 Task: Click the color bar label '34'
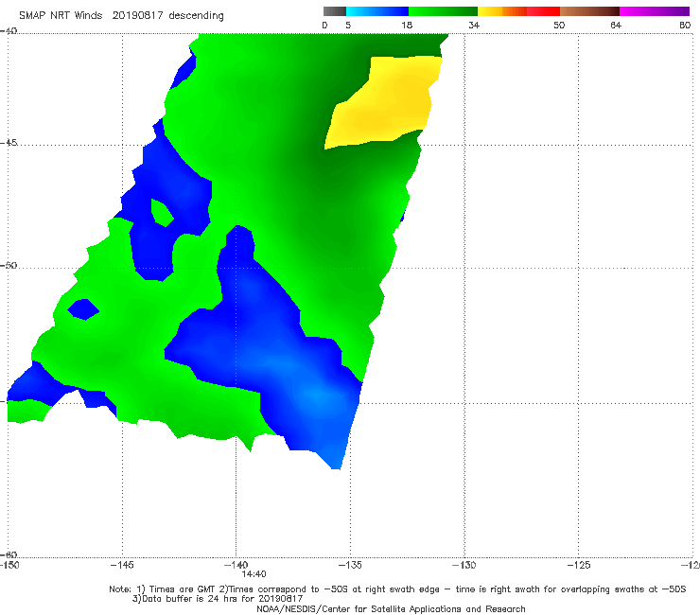474,26
